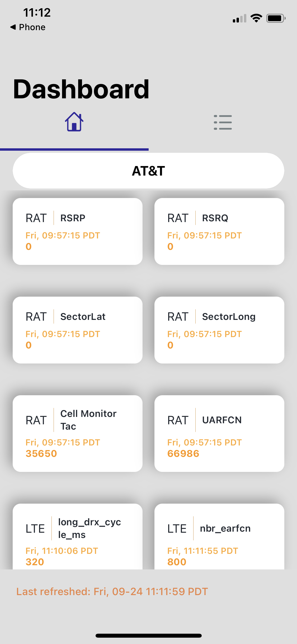Tap the back arrow to Phone

[x=13, y=27]
